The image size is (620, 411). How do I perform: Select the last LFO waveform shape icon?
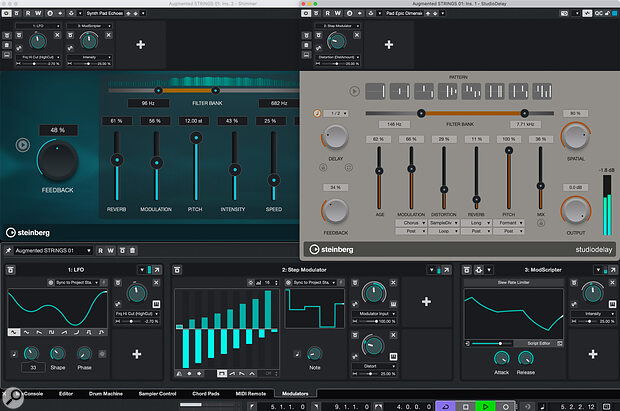101,332
